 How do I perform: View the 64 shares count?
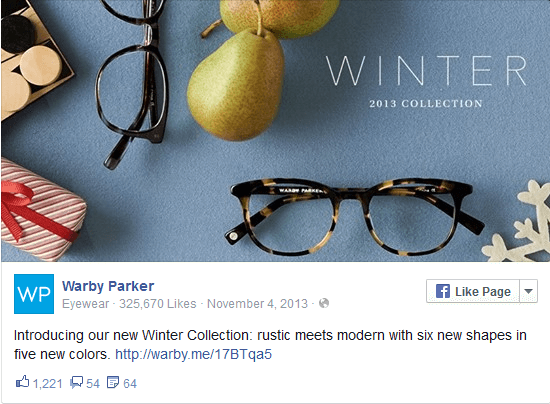130,383
